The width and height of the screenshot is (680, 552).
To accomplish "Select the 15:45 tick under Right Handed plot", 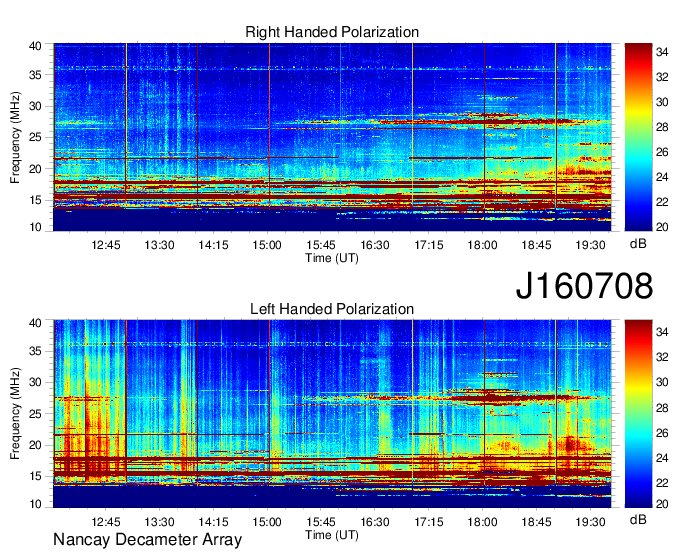I will pyautogui.click(x=321, y=245).
